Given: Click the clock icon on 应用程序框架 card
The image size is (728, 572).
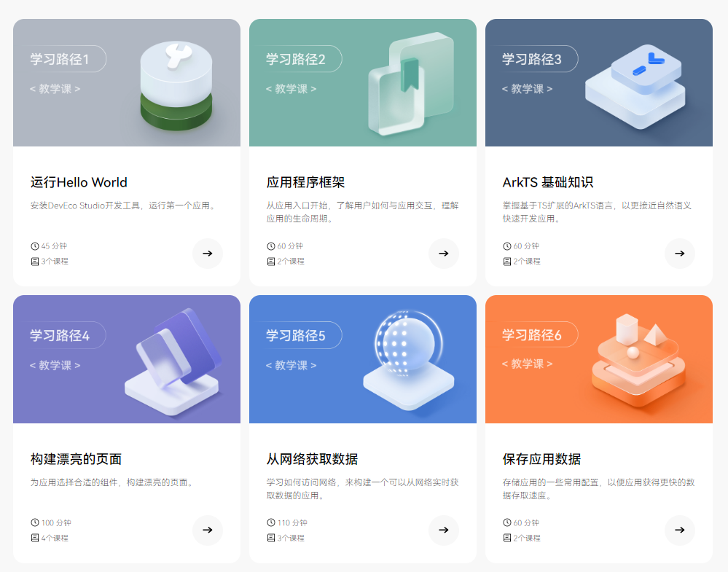Looking at the screenshot, I should tap(271, 246).
